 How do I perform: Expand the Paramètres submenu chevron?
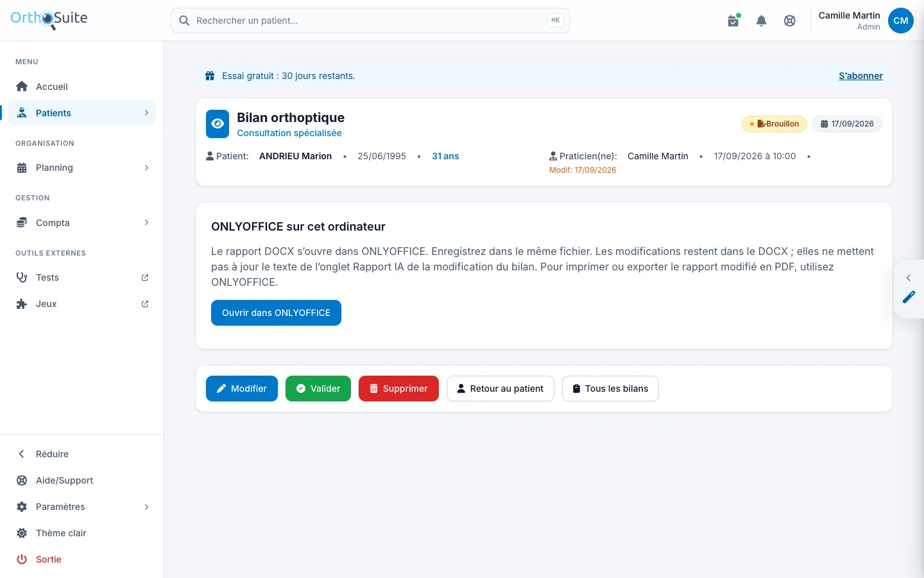(x=146, y=507)
